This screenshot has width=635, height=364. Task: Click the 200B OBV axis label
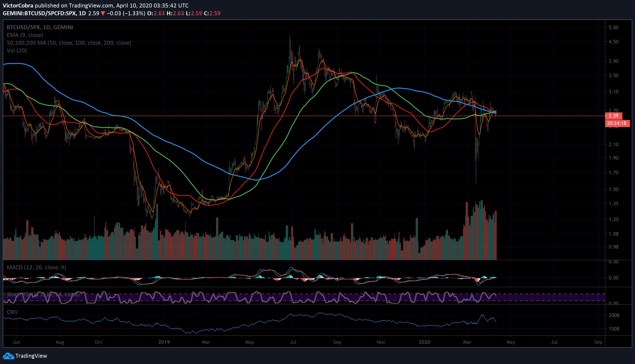(614, 316)
